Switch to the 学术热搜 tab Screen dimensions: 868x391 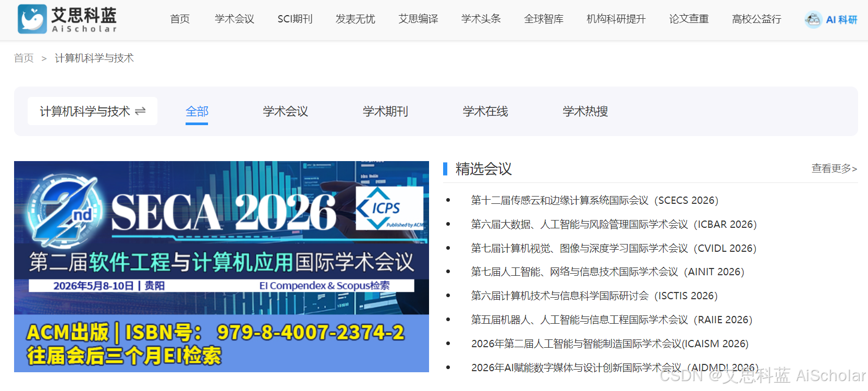tap(585, 112)
